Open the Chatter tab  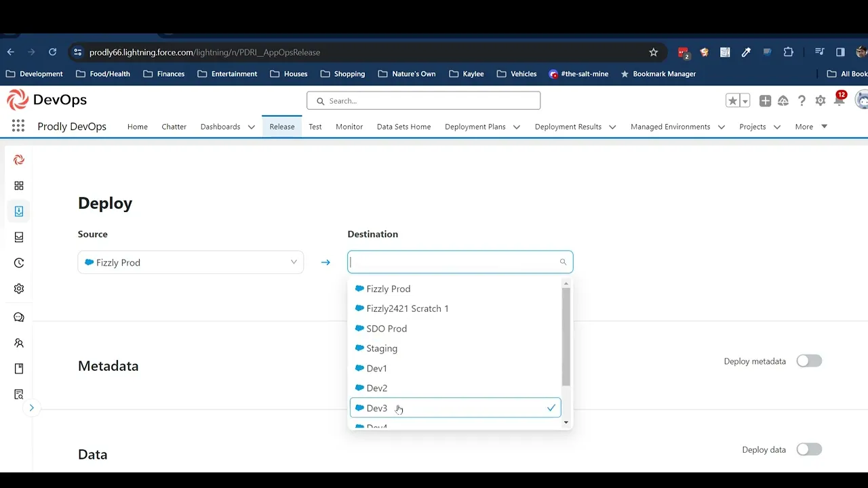click(174, 127)
